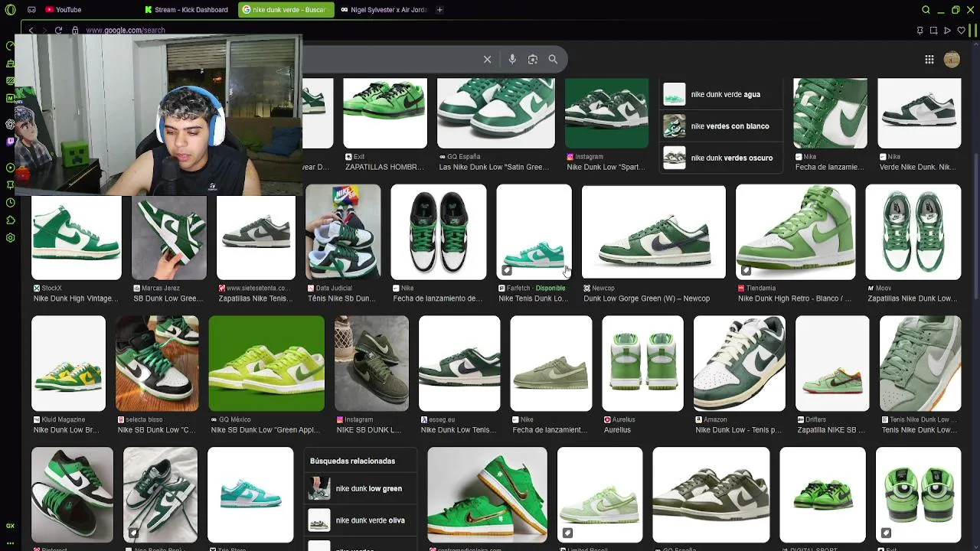Search by image with Google Lens icon
The width and height of the screenshot is (980, 551).
pos(533,59)
